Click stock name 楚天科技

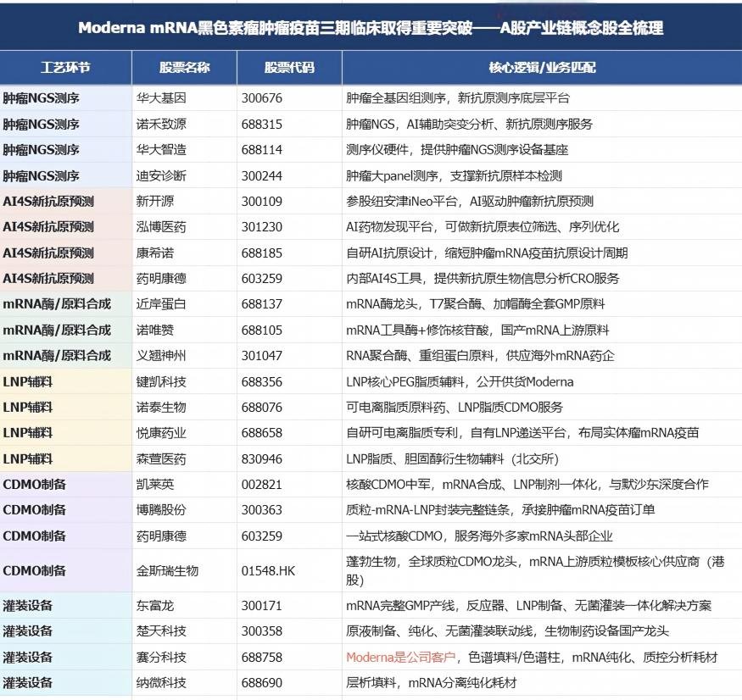(161, 631)
